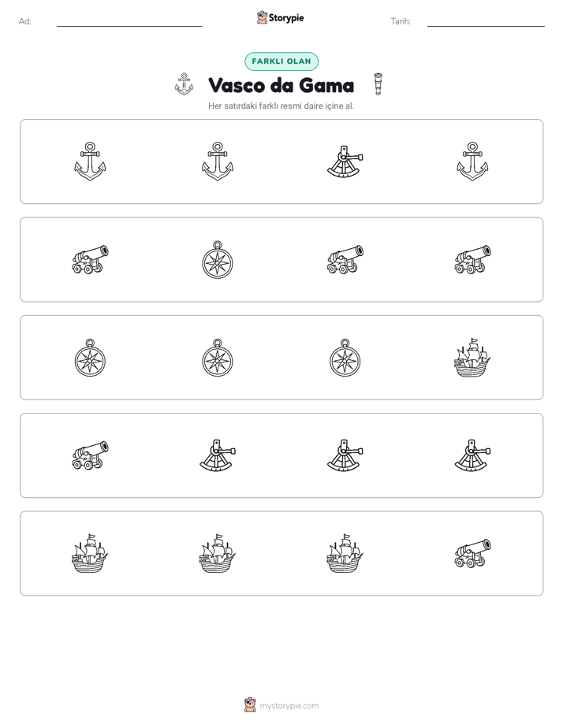Circle the compass in the cannon row
Viewport: 563px width, 728px height.
(x=218, y=259)
